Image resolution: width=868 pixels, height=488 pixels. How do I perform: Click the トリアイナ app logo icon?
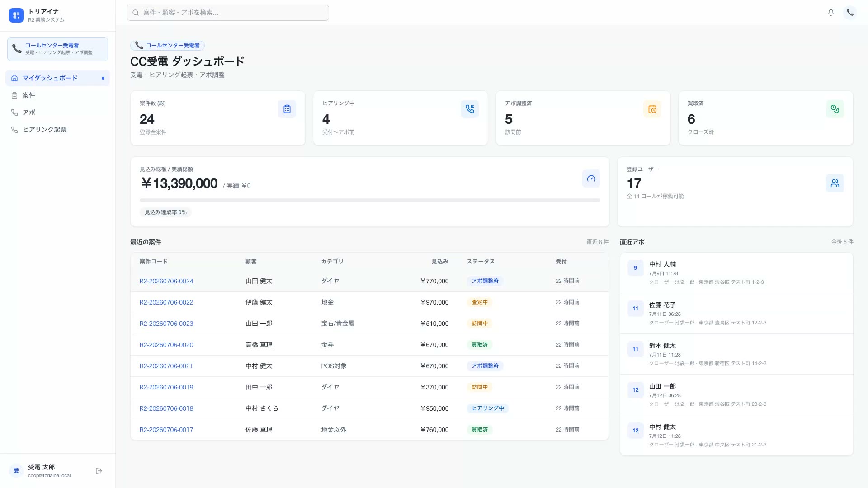(x=16, y=15)
